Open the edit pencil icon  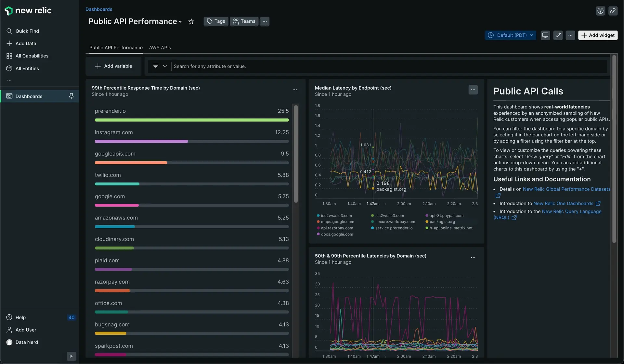[558, 35]
